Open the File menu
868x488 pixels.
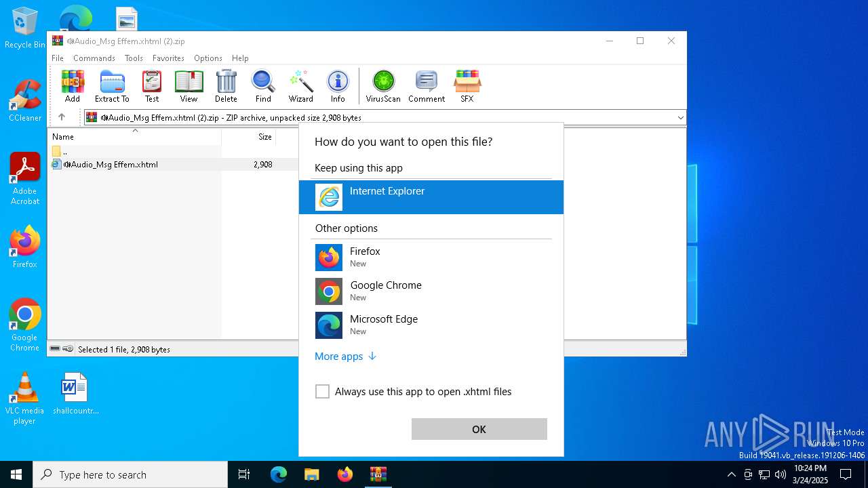click(x=58, y=58)
